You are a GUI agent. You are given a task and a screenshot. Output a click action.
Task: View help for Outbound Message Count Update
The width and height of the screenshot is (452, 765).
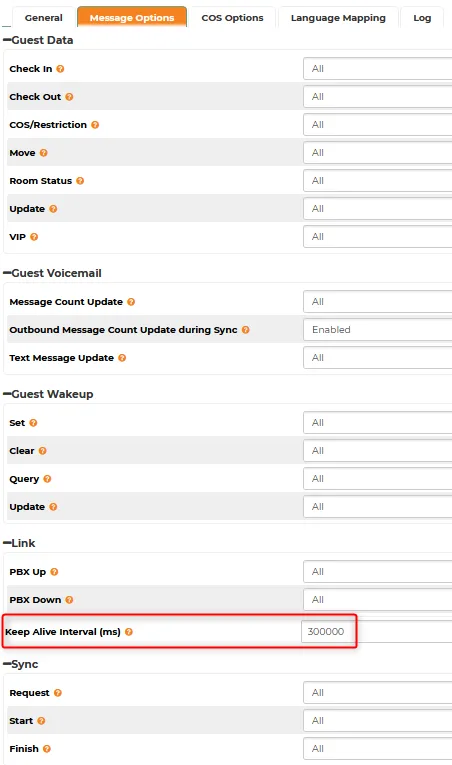(246, 330)
